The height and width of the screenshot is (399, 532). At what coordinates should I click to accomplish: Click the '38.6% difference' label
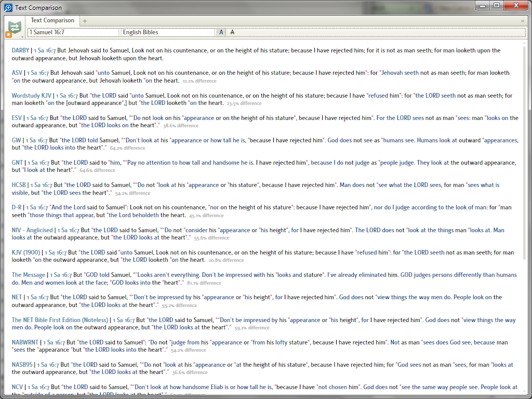181,126
